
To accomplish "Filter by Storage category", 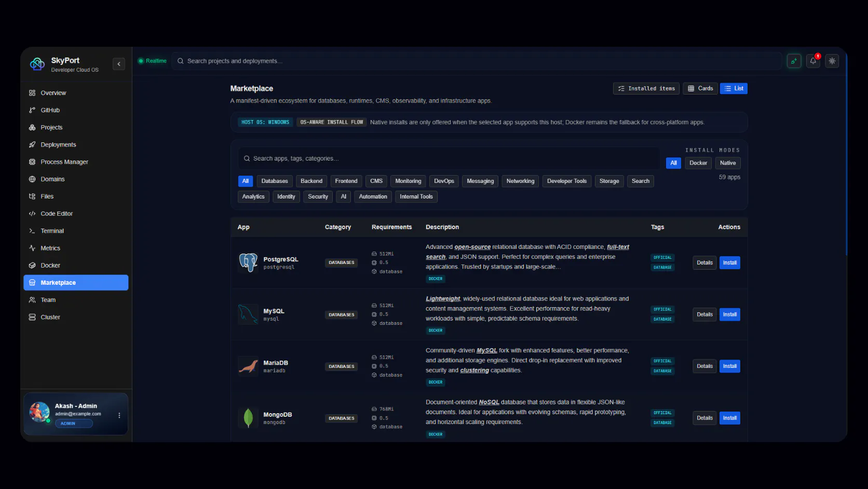I will (609, 181).
